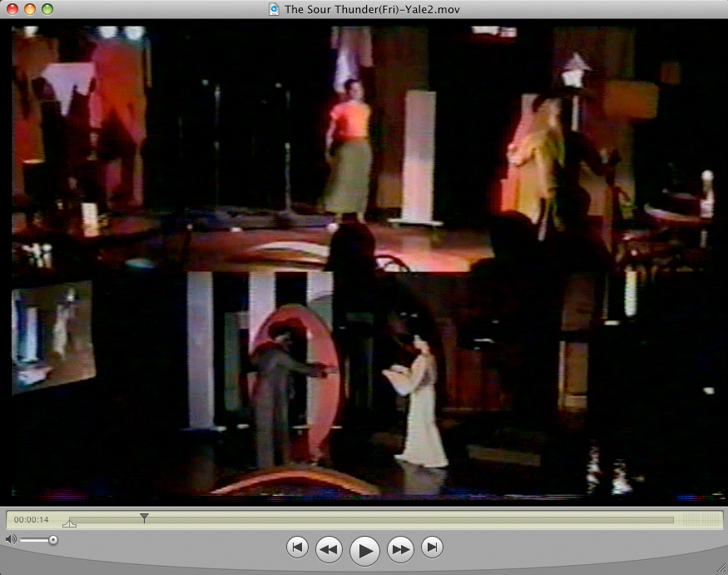Click the audio level meter beside timeline

tap(702, 520)
